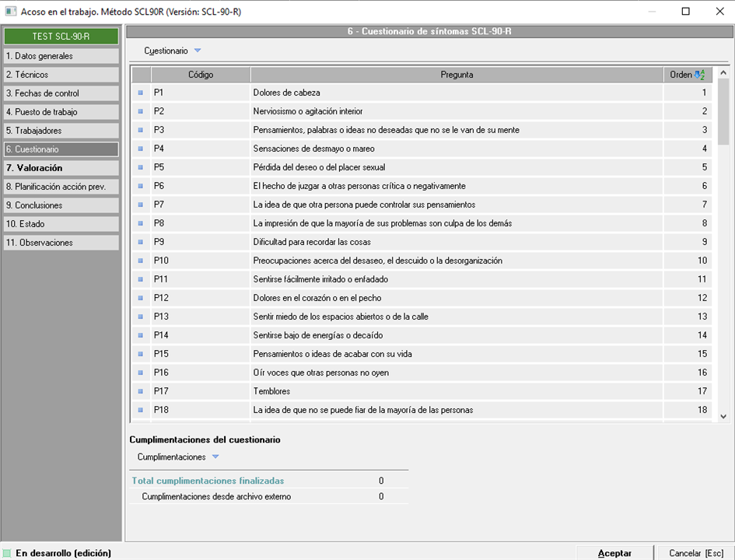The width and height of the screenshot is (735, 560).
Task: Click the application icon in title bar
Action: click(x=11, y=11)
